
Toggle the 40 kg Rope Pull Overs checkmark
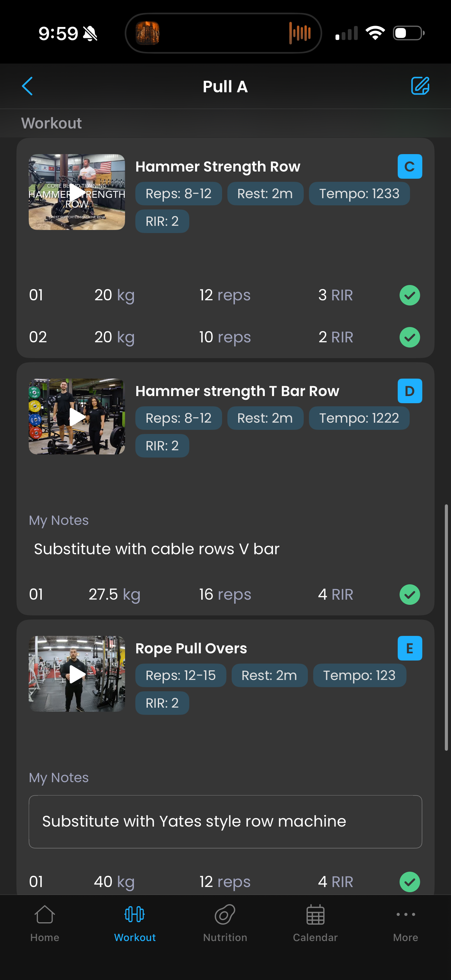pyautogui.click(x=410, y=882)
